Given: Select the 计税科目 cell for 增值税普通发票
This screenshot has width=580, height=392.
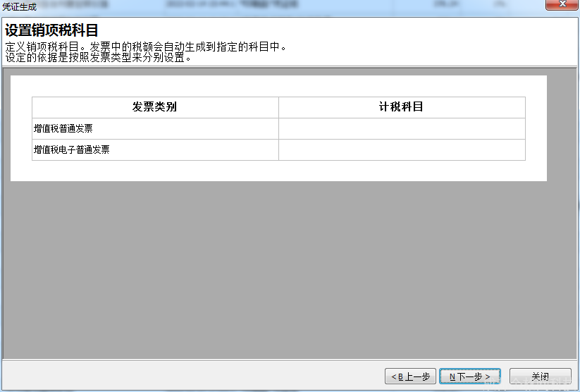Looking at the screenshot, I should pyautogui.click(x=402, y=128).
